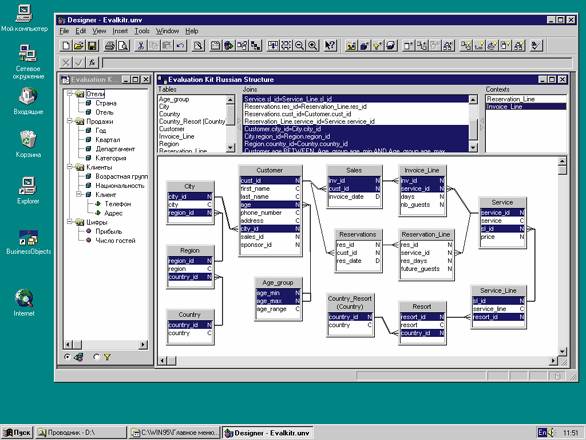Select Число гостей measure in tree
This screenshot has width=586, height=440.
115,240
